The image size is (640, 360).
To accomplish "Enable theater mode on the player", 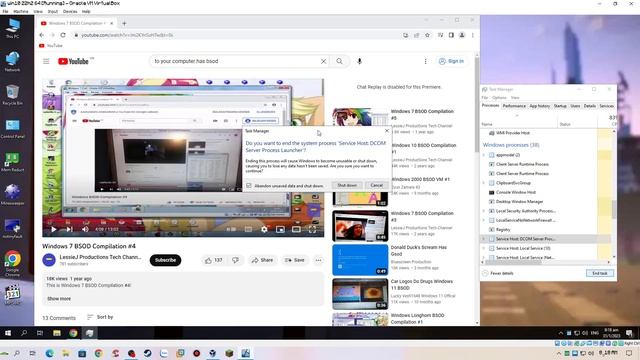I will pos(296,229).
